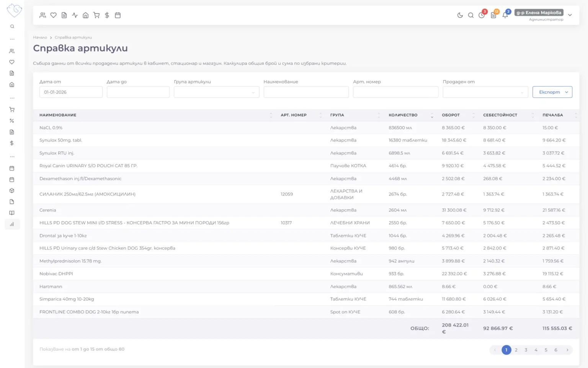Expand the Група артикули dropdown
The width and height of the screenshot is (588, 368).
[216, 92]
